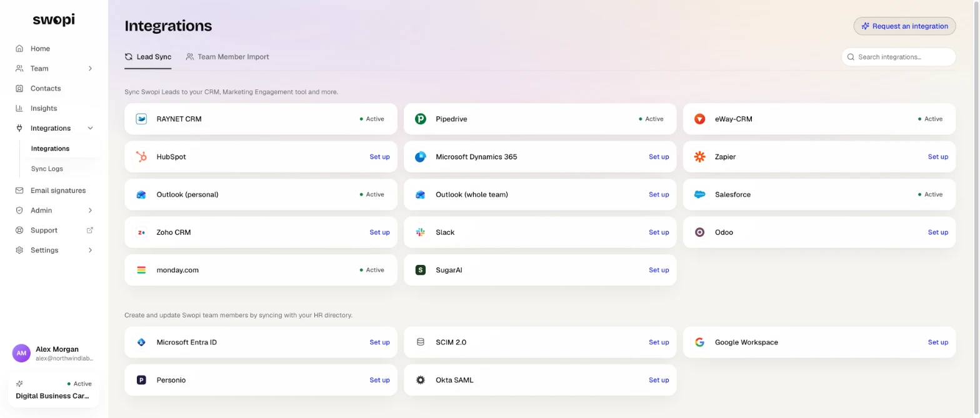Select Integrations sub-item in sidebar
Viewport: 980px width, 418px height.
pos(50,149)
